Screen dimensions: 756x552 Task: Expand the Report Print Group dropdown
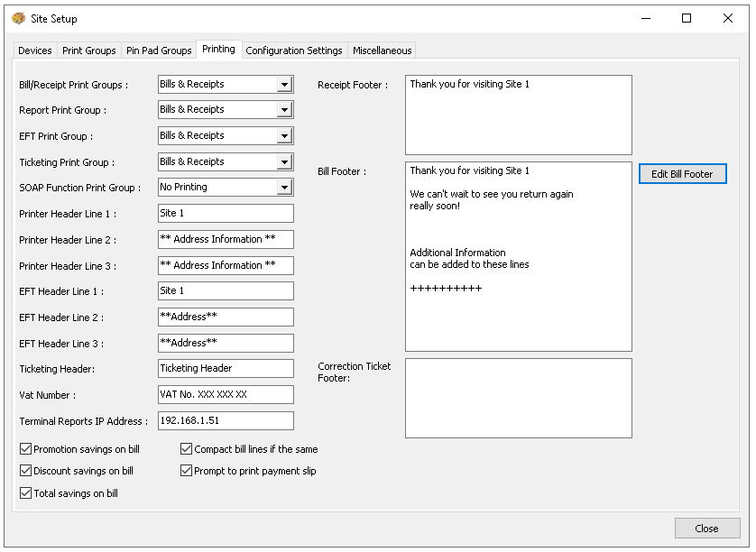pos(284,110)
